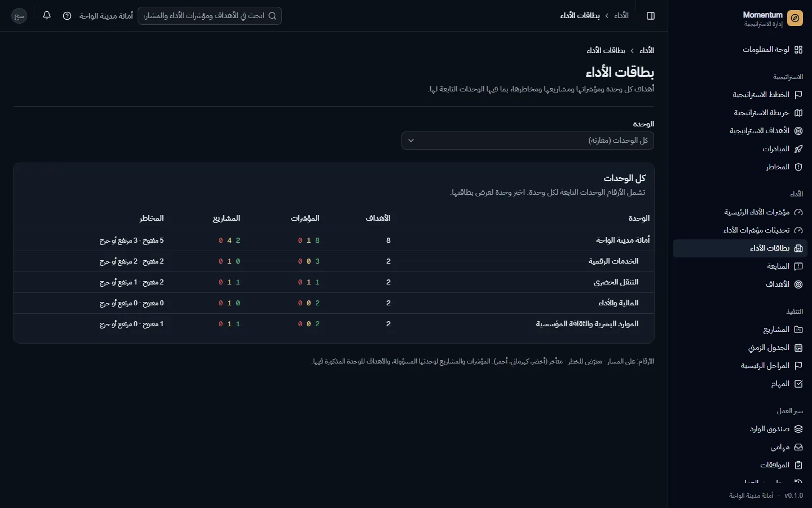Click the dropdown chevron in unit selector
The image size is (812, 508).
[x=411, y=141]
